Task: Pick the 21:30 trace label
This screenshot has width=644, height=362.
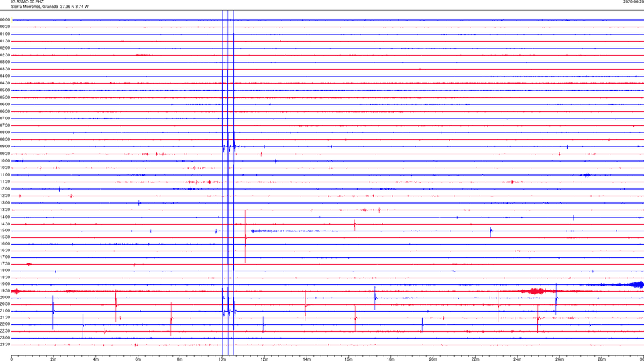Action: tap(5, 318)
